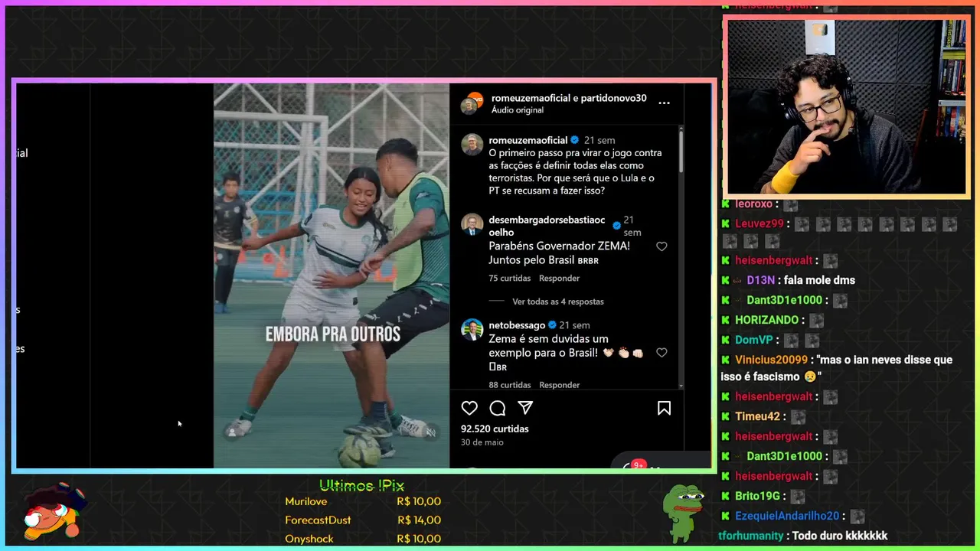Select chat user Timeu42

(757, 416)
